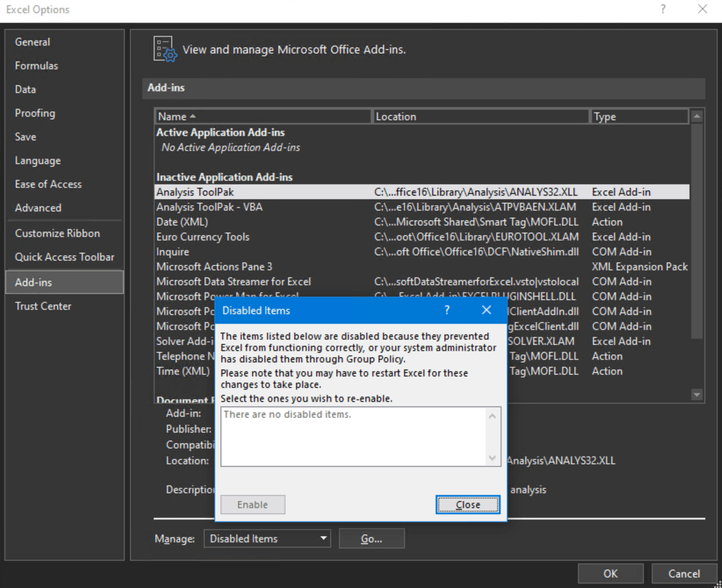
Task: Click Enable in the Disabled Items dialog
Action: (x=252, y=504)
